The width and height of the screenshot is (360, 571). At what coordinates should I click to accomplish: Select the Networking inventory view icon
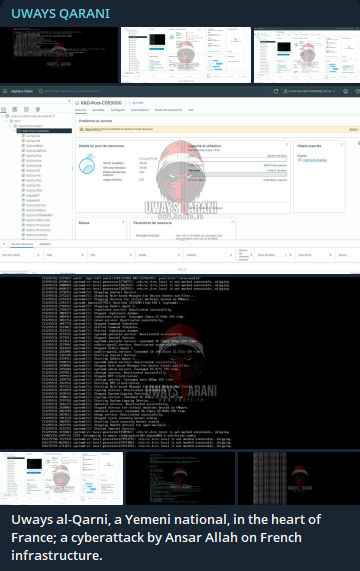point(38,109)
